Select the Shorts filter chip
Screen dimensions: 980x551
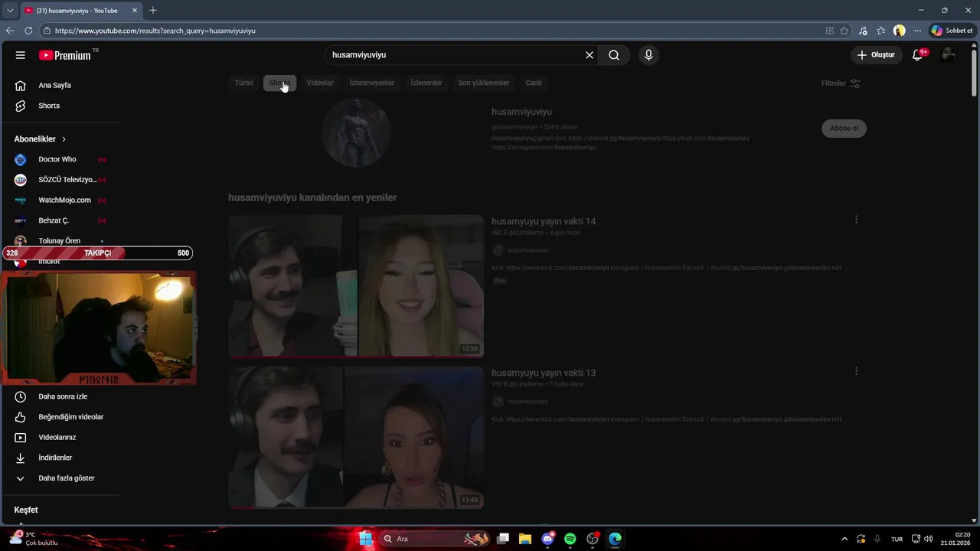(279, 83)
